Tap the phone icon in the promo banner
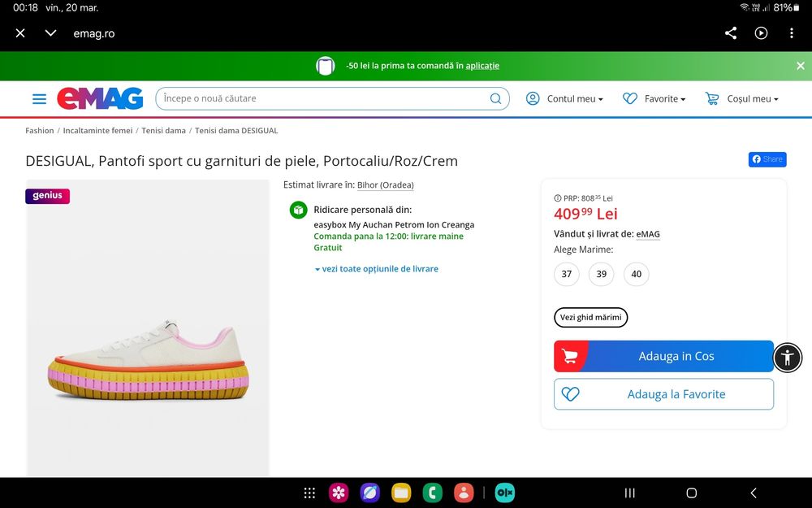 pos(326,66)
